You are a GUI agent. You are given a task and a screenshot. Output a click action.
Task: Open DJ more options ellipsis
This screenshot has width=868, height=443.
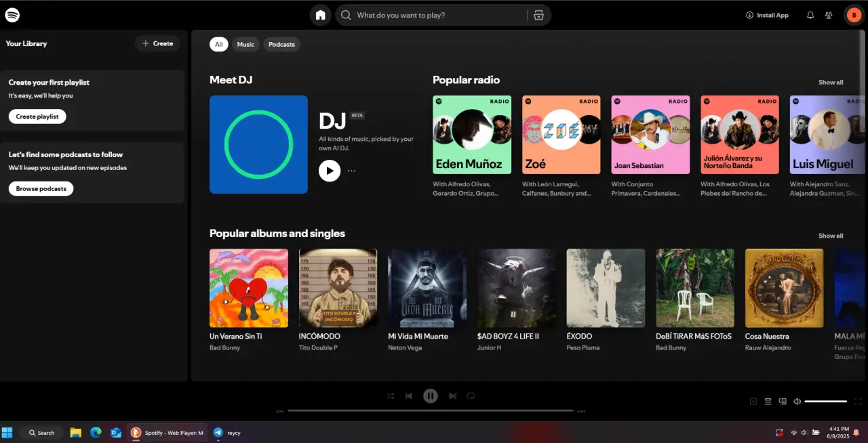351,171
